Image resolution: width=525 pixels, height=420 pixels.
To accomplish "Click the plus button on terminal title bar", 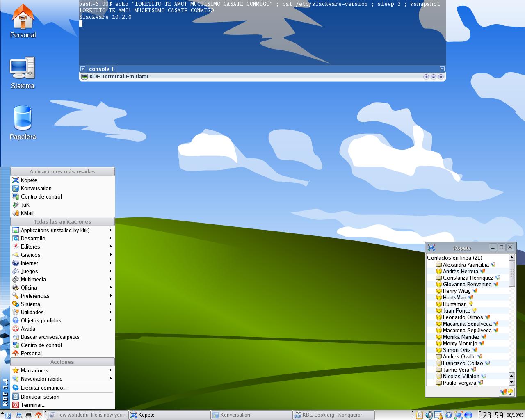I will (426, 77).
